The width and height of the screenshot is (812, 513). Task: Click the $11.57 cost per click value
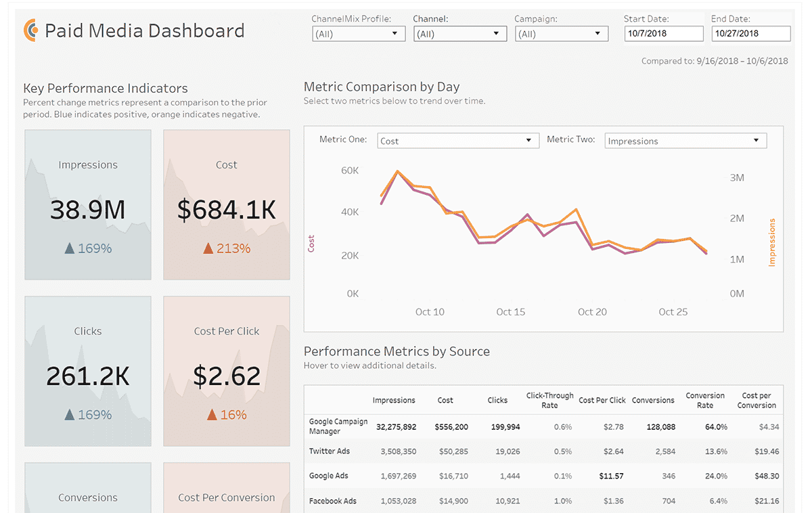pos(612,476)
